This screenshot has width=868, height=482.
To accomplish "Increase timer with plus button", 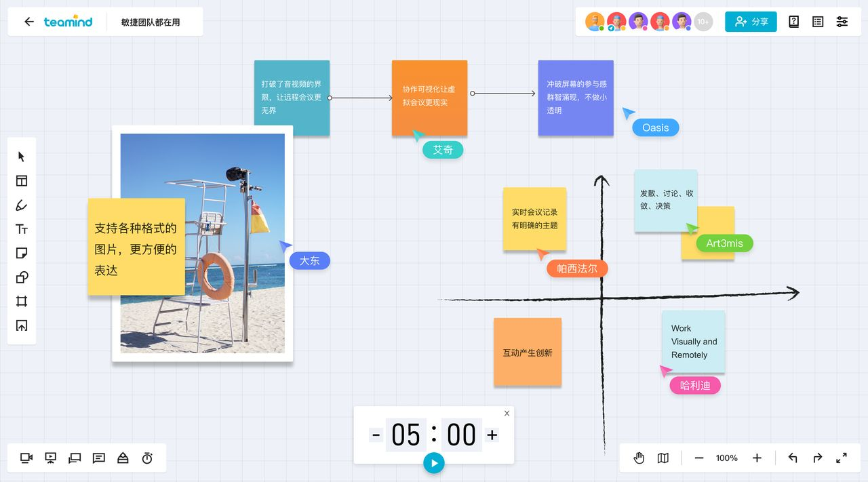I will tap(492, 435).
